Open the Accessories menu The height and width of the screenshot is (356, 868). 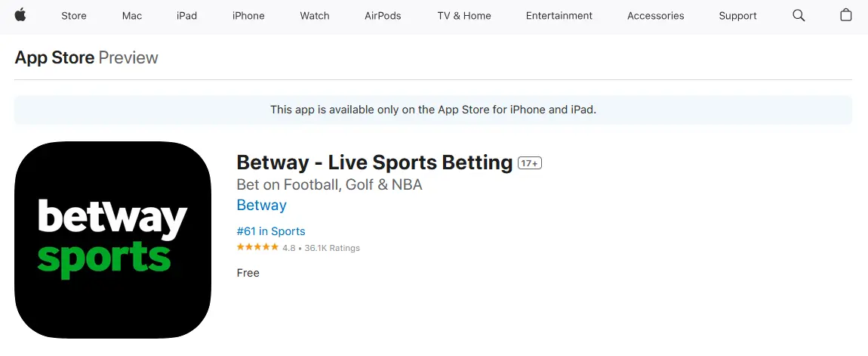pyautogui.click(x=655, y=16)
